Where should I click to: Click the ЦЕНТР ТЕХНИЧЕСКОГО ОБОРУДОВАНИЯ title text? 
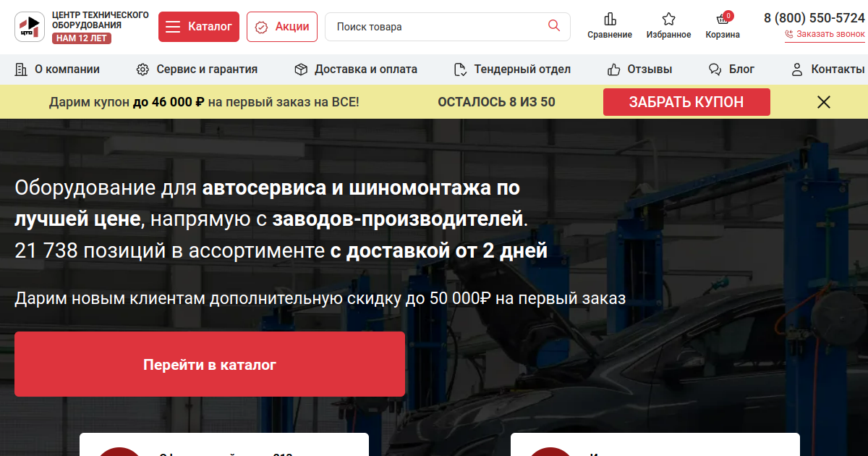[x=101, y=20]
